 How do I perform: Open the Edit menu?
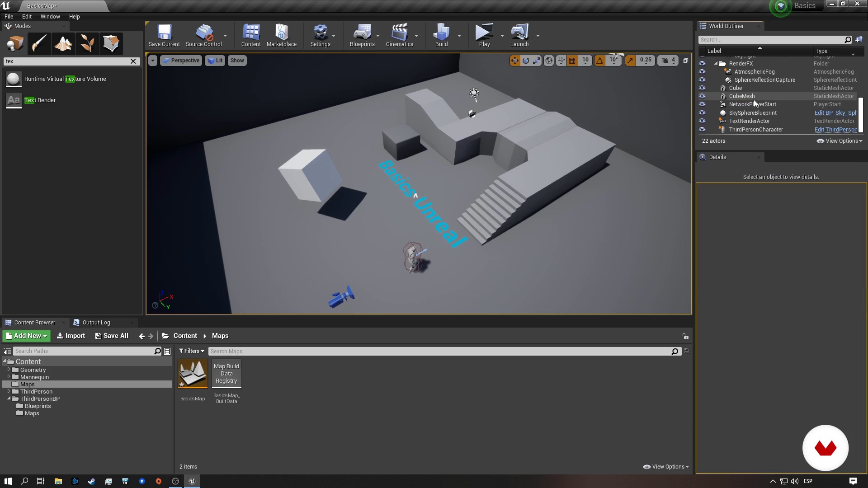point(27,17)
